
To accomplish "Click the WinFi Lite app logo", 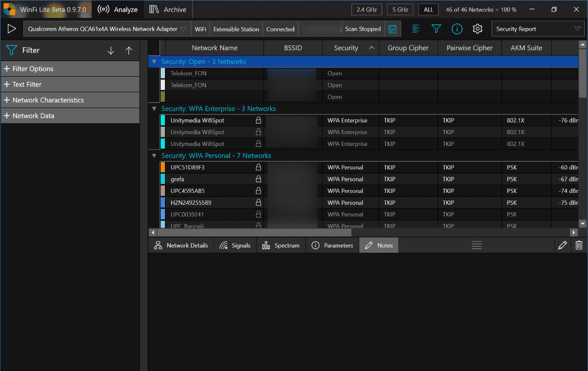I will click(x=9, y=9).
